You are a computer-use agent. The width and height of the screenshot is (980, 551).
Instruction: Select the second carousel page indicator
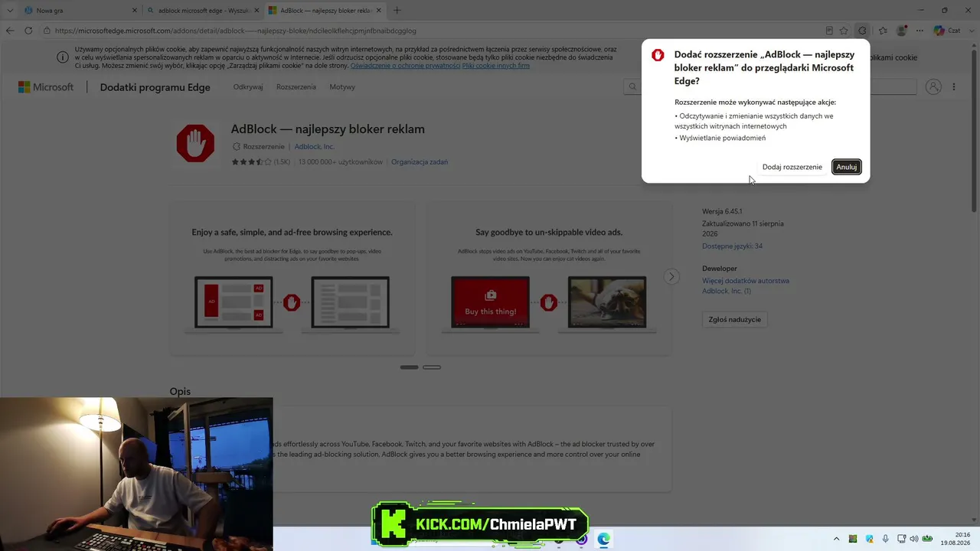tap(432, 367)
